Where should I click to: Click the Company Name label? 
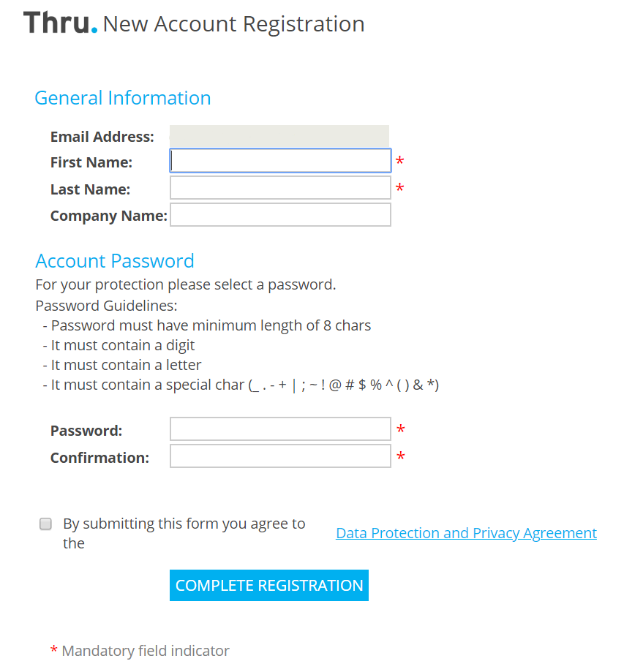tap(108, 216)
